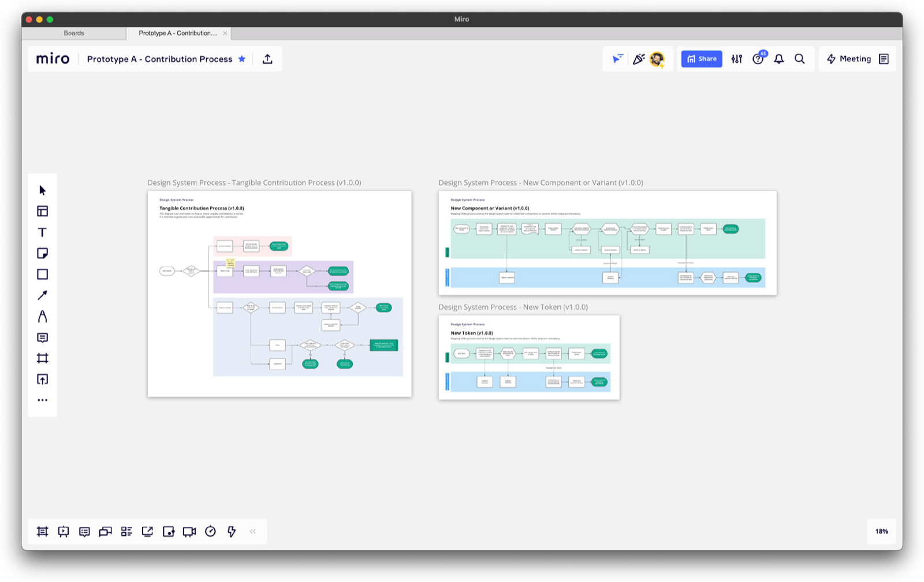
Task: Select the Comment tool in left toolbar
Action: (x=42, y=338)
